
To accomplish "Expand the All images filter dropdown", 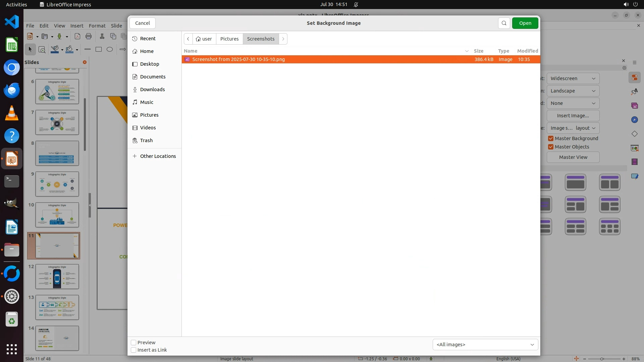I will click(x=485, y=345).
